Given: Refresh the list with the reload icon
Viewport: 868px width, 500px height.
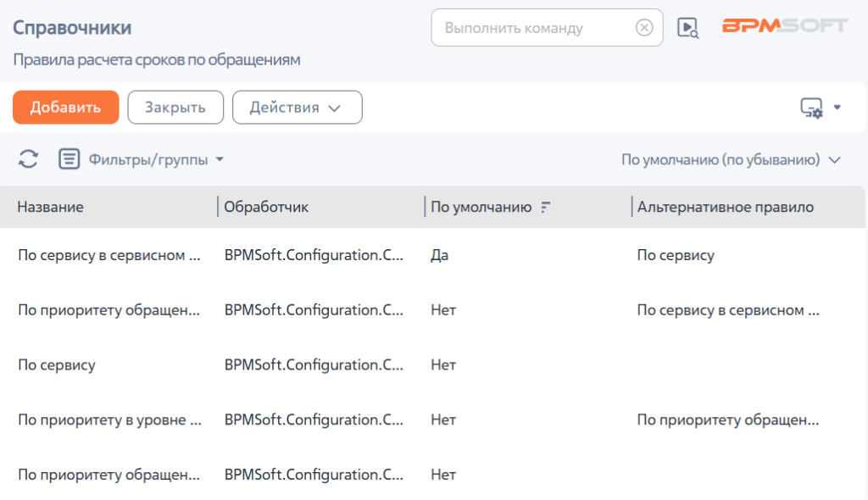Looking at the screenshot, I should tap(28, 159).
